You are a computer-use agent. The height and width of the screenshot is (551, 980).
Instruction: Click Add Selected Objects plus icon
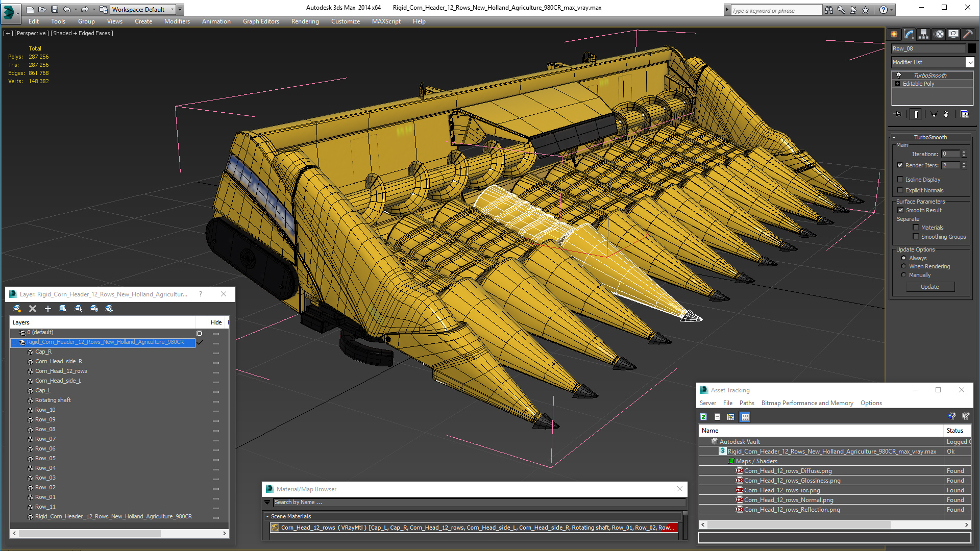[48, 309]
